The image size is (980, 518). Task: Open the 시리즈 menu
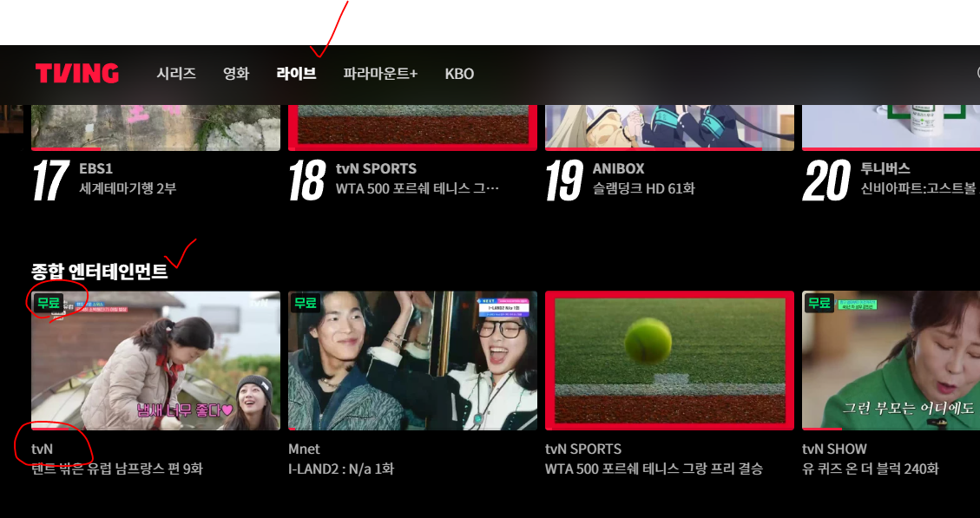tap(176, 74)
